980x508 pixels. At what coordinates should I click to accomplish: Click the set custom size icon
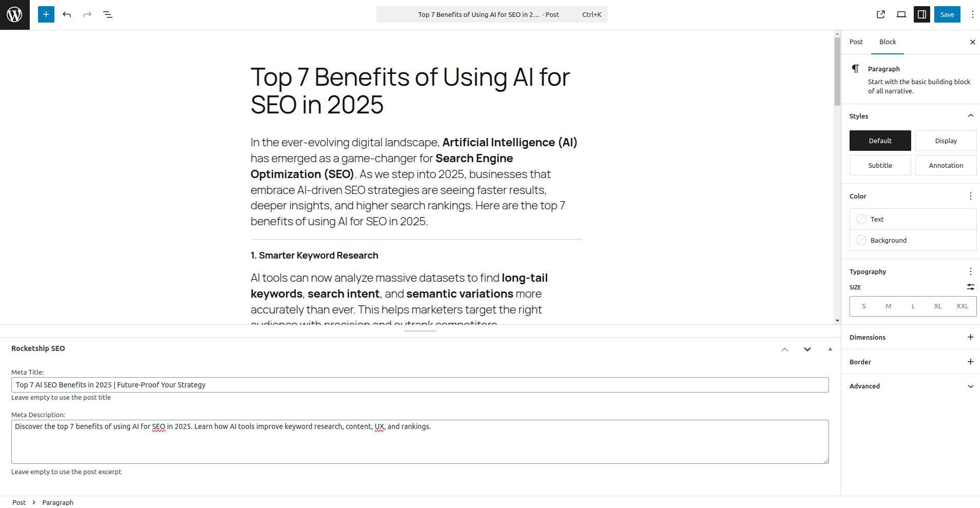click(970, 287)
